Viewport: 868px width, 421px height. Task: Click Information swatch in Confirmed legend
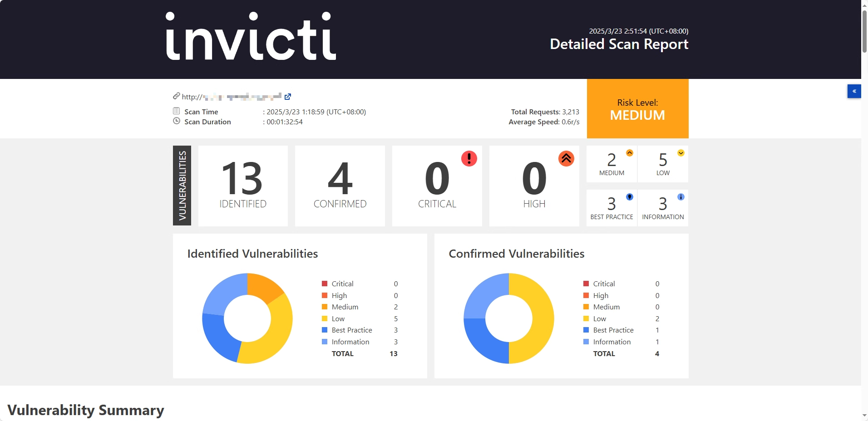coord(586,342)
